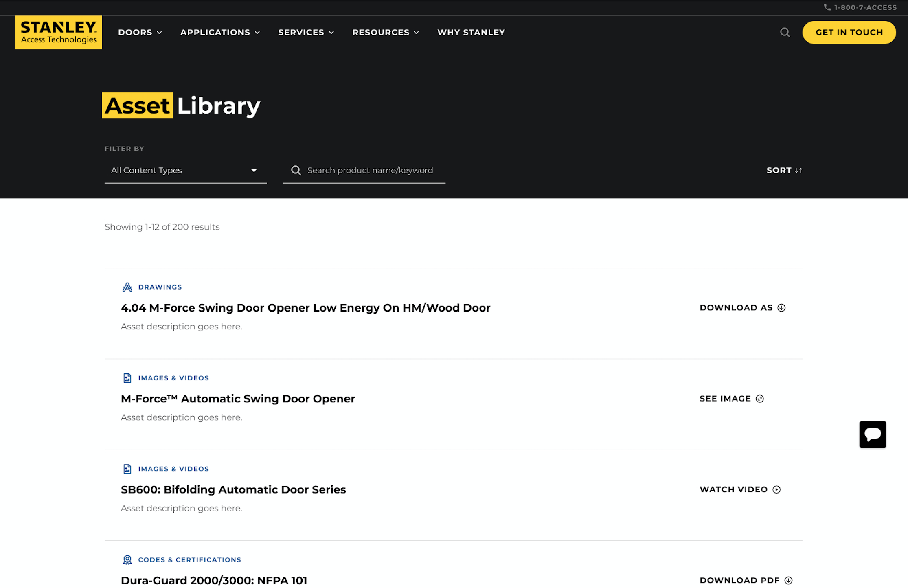Open the Services menu
The image size is (908, 588).
click(306, 33)
